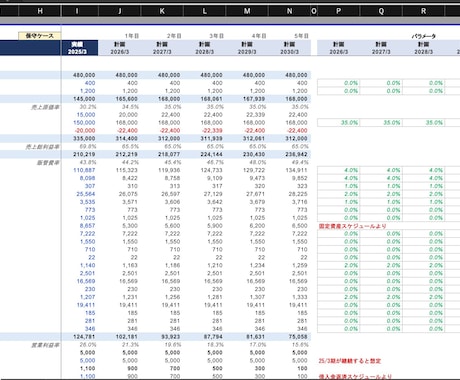Screen dimensions: 460x380
Task: Select column header H
Action: [x=40, y=11]
